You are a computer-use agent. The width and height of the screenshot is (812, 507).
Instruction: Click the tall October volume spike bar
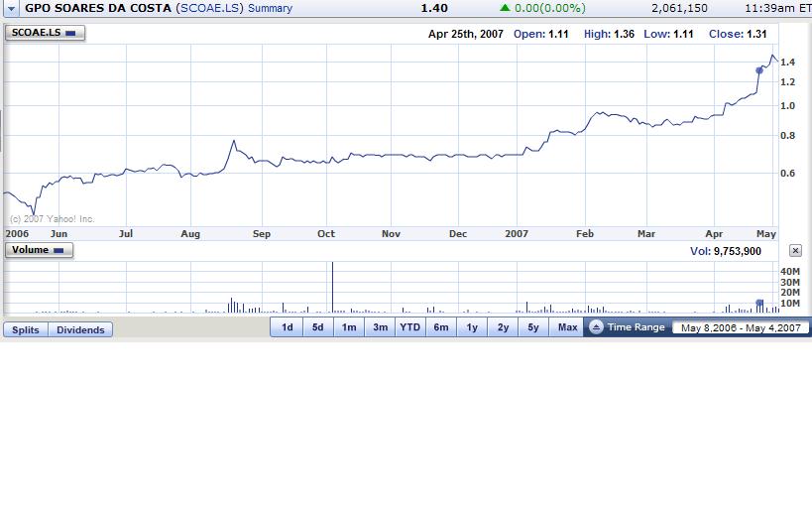pyautogui.click(x=332, y=287)
